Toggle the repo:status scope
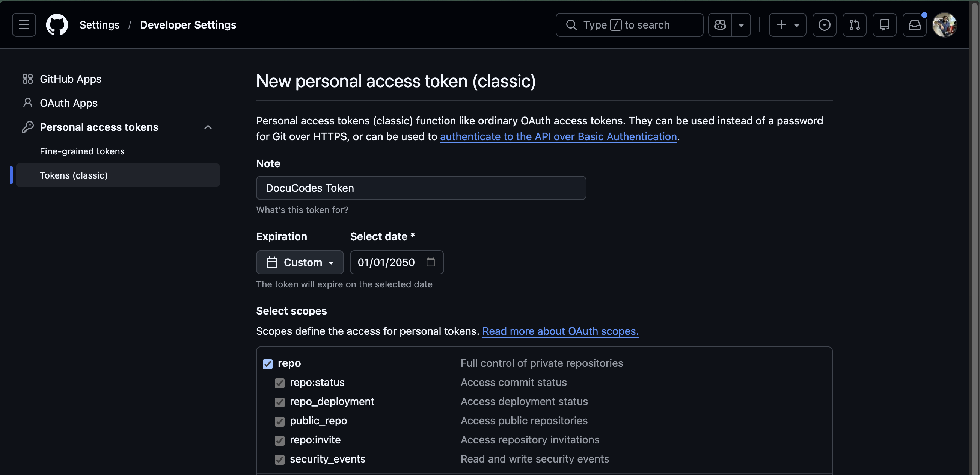Viewport: 980px width, 475px height. click(x=280, y=383)
